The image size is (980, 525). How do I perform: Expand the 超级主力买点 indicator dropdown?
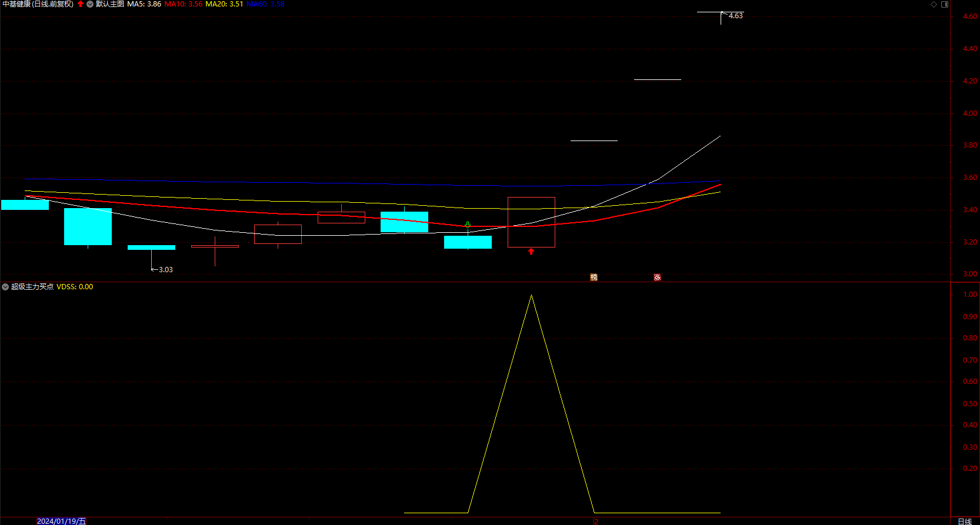[x=5, y=287]
